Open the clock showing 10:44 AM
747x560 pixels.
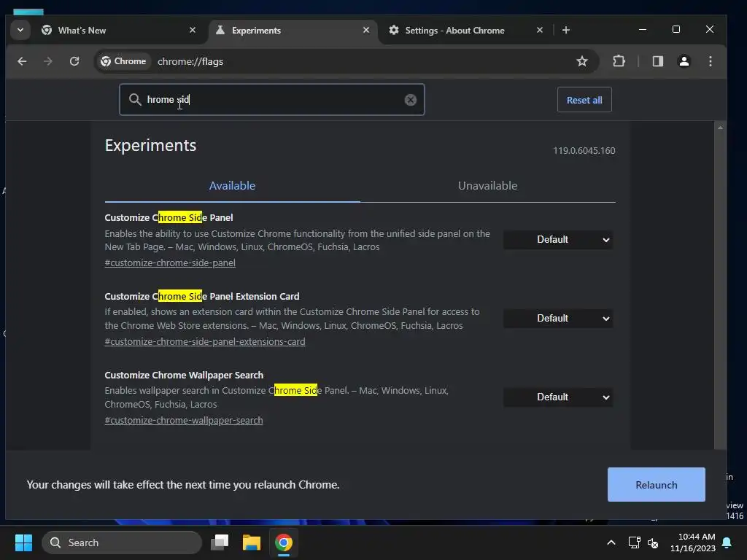click(693, 542)
